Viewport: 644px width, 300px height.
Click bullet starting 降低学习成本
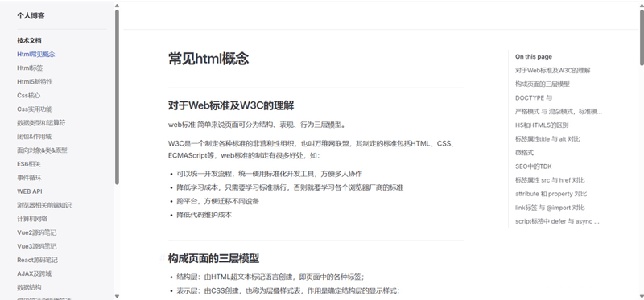(x=290, y=187)
